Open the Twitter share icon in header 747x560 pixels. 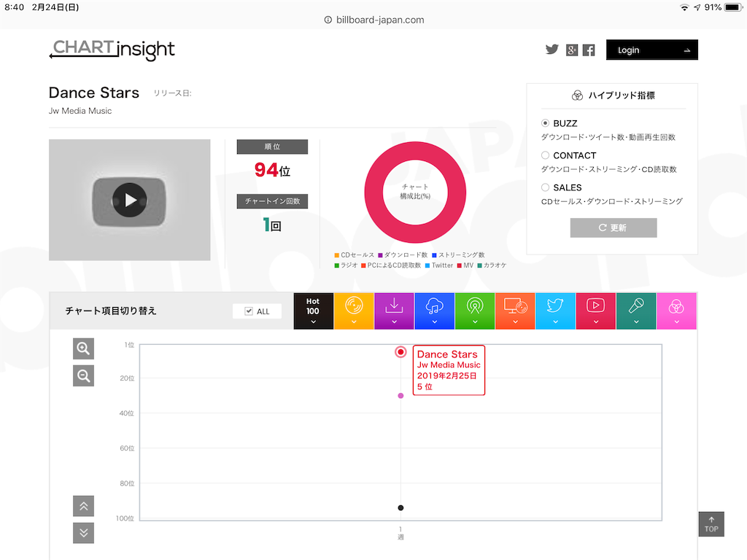(x=551, y=50)
